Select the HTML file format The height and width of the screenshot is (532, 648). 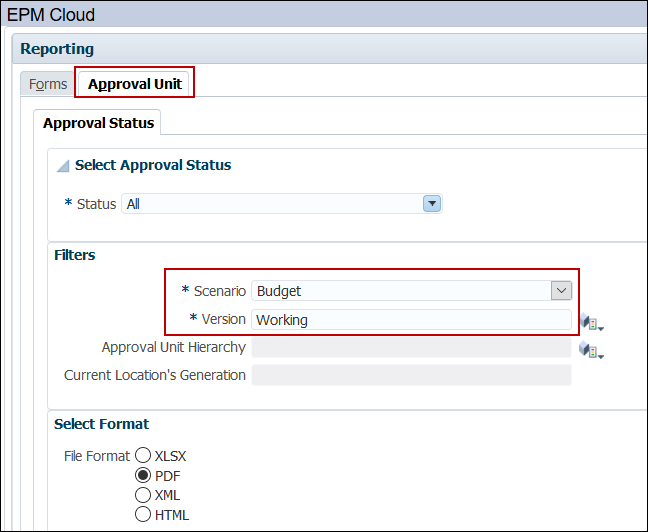[143, 514]
